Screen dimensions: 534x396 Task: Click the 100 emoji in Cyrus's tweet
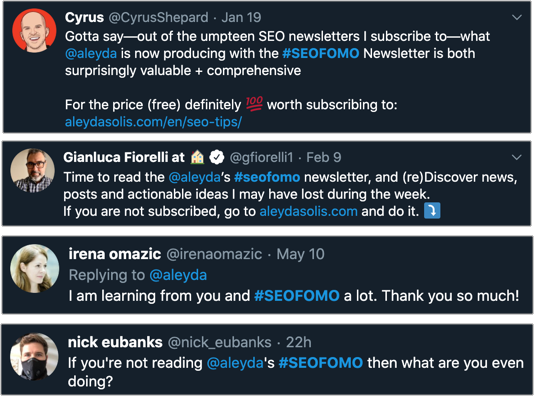coord(254,104)
